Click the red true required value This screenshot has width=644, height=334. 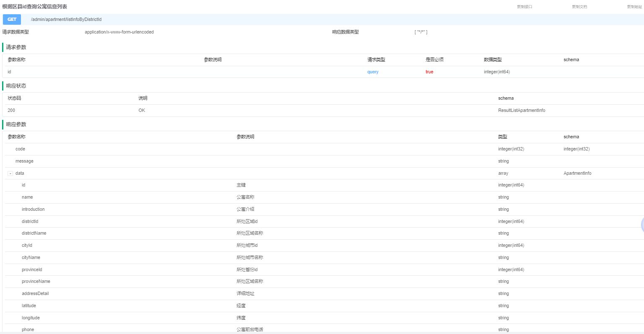[429, 72]
